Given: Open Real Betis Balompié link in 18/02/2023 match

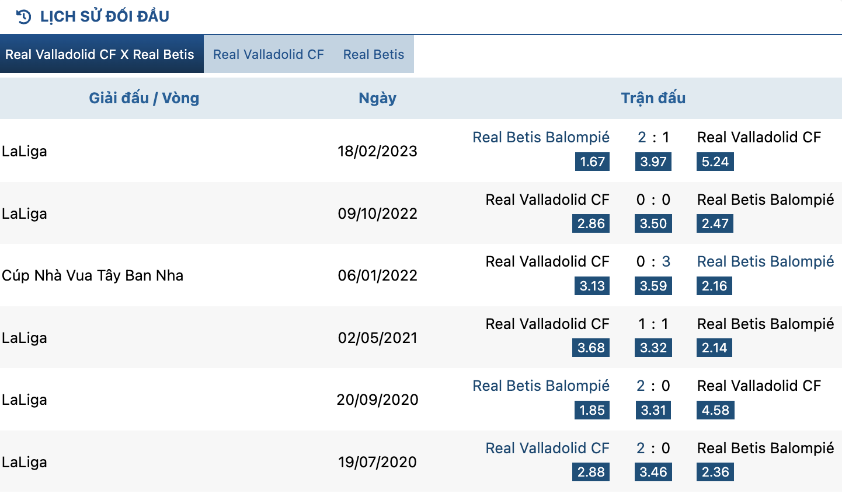Looking at the screenshot, I should 541,138.
